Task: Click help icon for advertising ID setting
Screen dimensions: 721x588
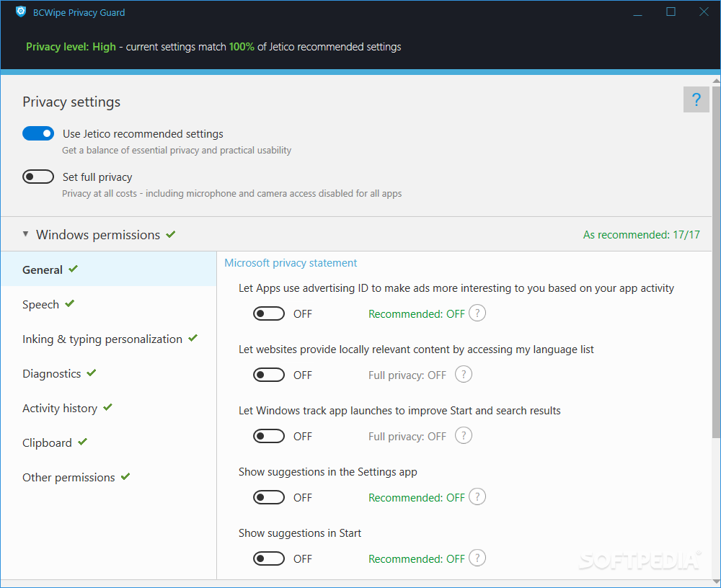Action: 477,313
